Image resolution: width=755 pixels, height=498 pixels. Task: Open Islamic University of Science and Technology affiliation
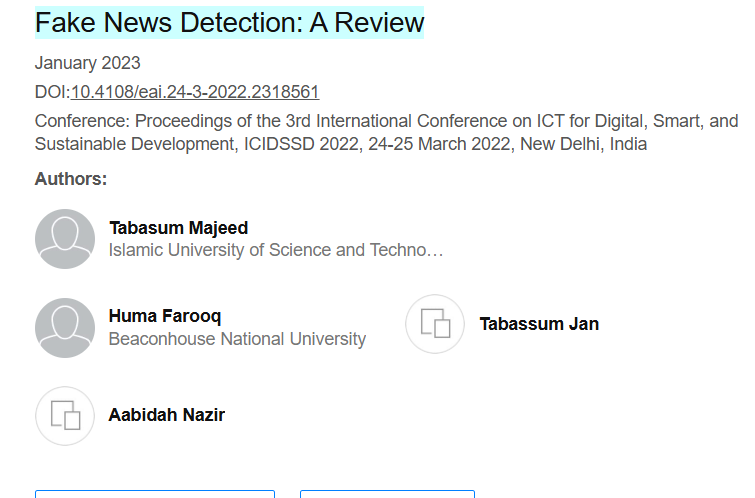coord(275,250)
